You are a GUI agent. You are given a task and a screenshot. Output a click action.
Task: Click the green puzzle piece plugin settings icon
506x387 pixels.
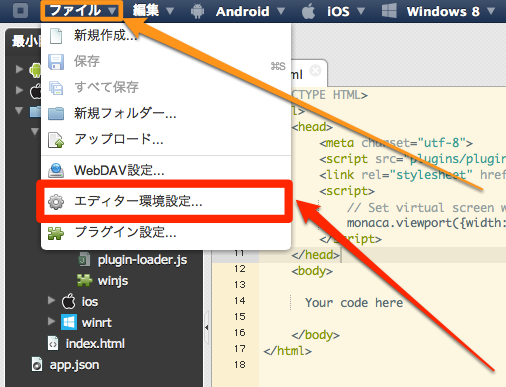(56, 233)
